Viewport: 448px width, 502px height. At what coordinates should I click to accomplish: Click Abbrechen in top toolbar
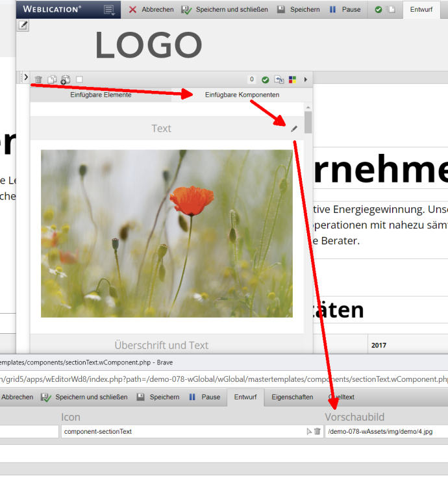tap(157, 10)
